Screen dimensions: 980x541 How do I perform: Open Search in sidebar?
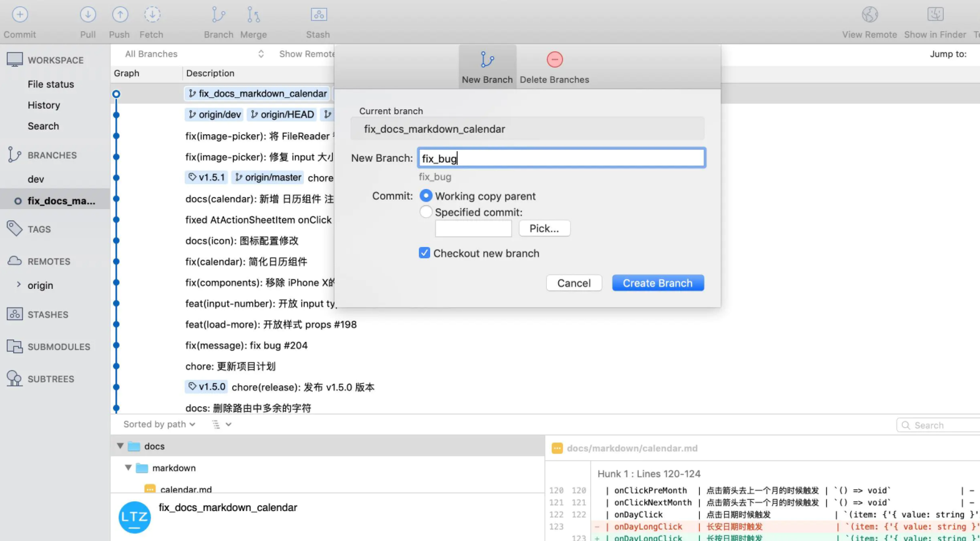point(43,126)
